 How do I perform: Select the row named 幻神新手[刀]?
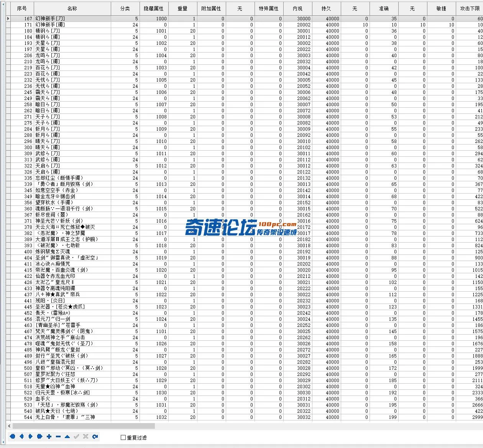point(245,18)
